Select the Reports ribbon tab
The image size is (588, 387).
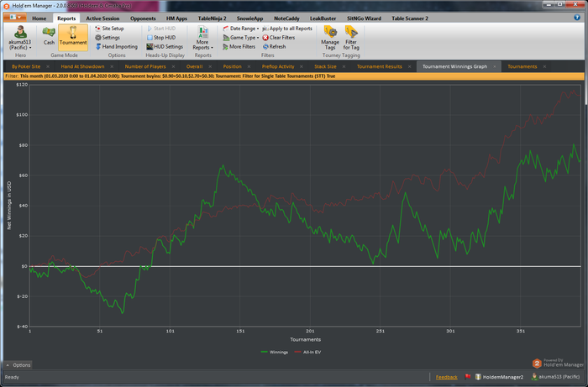pyautogui.click(x=66, y=18)
